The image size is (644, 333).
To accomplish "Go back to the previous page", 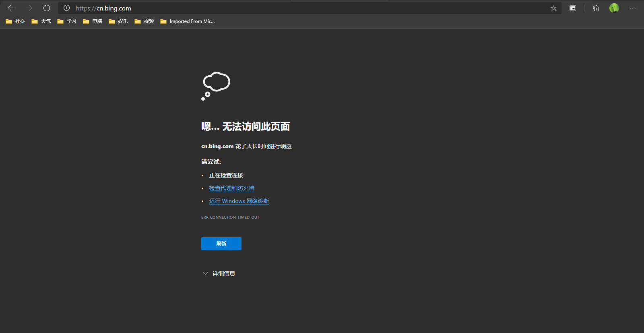I will tap(11, 8).
